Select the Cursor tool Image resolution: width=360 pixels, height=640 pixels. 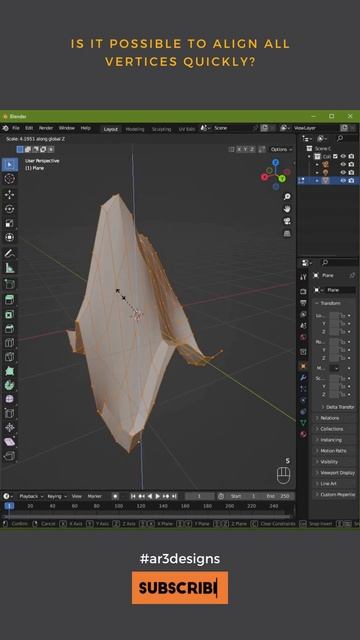click(x=9, y=178)
